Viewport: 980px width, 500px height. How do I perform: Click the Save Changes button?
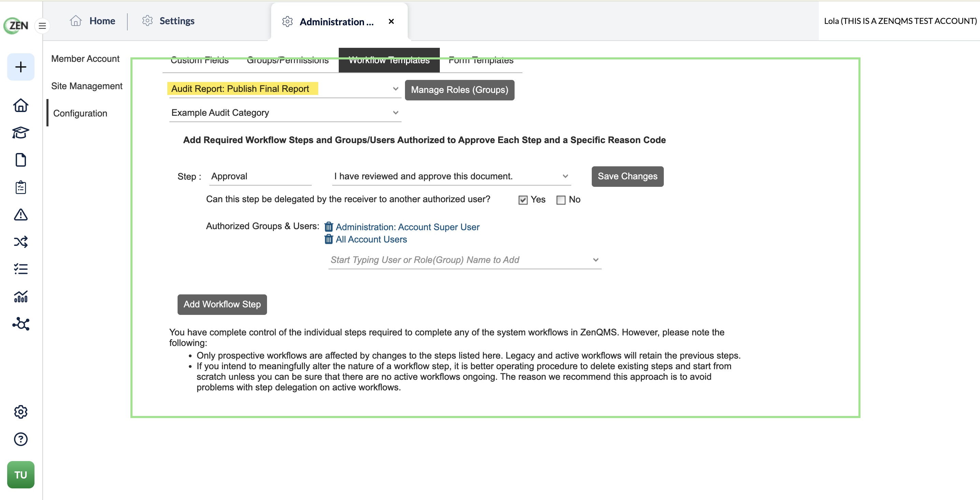(627, 177)
